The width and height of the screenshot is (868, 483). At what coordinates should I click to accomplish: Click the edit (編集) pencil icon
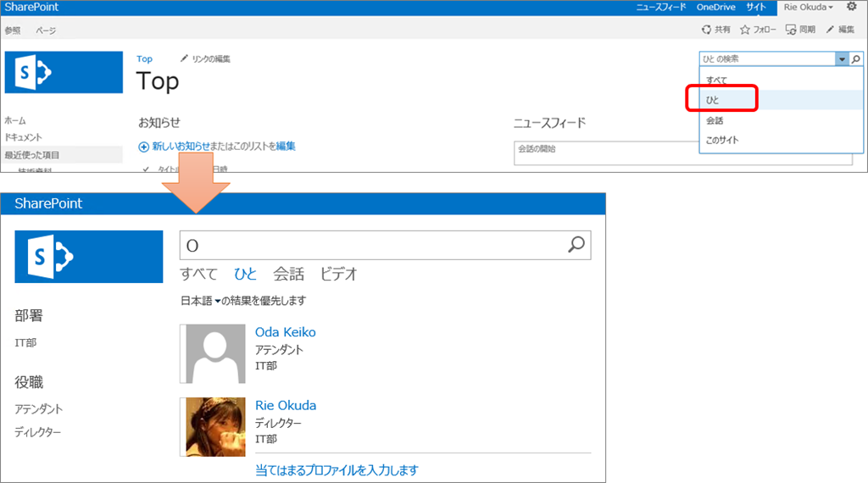click(x=830, y=30)
